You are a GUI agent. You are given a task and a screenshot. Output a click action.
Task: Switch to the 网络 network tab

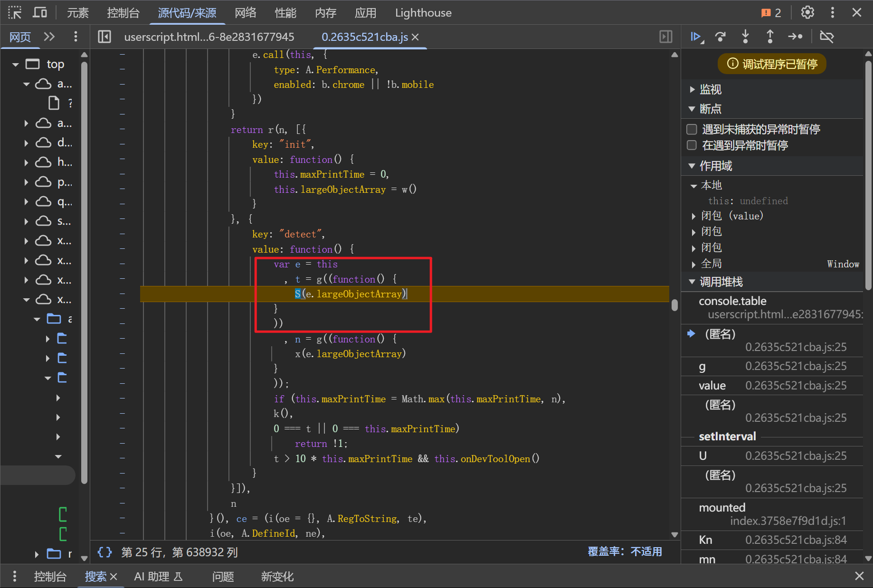(x=245, y=13)
